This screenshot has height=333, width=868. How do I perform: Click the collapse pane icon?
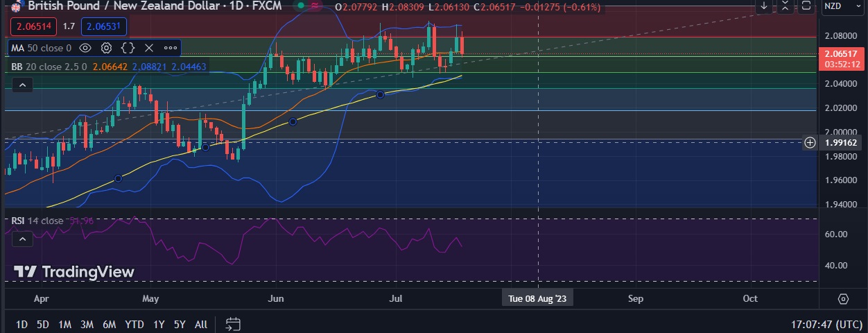[785, 6]
